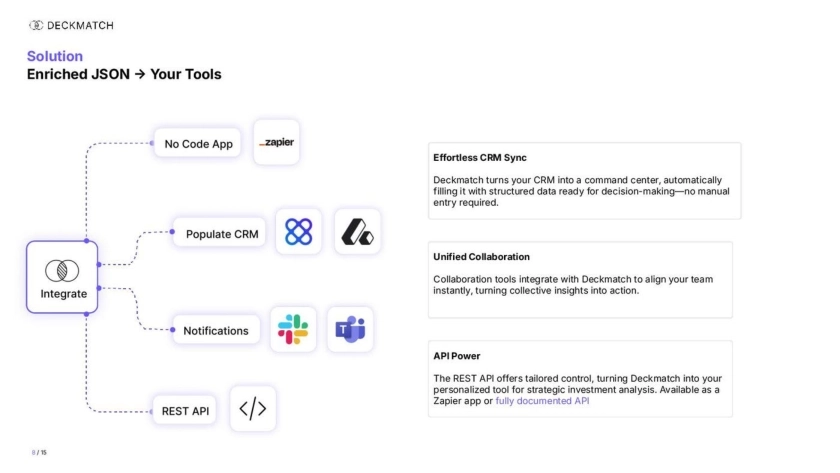Click the Microsoft Teams icon

tap(350, 329)
